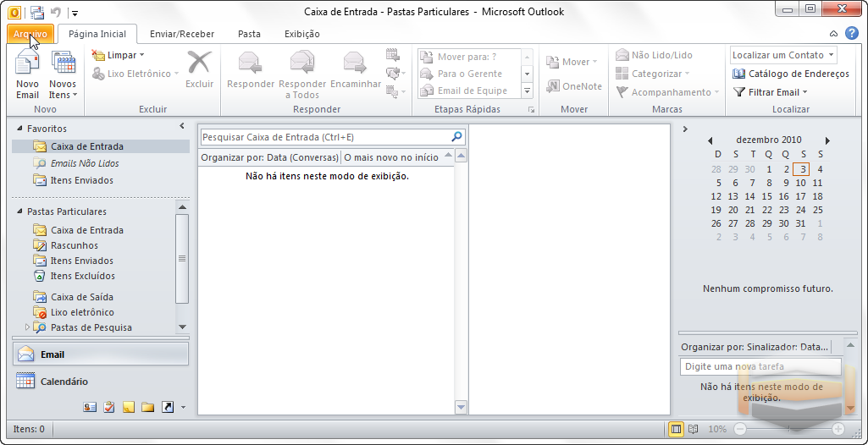
Task: Switch to the Email module
Action: coord(100,354)
